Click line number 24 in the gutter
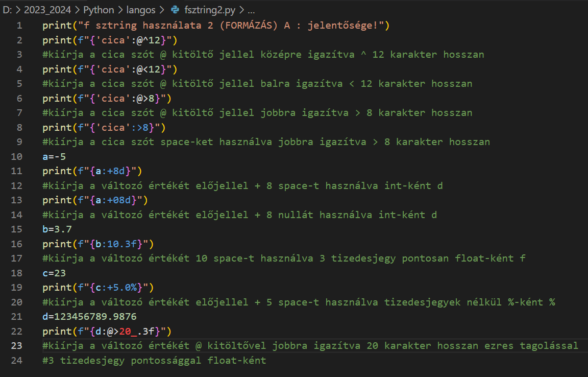 coord(17,361)
